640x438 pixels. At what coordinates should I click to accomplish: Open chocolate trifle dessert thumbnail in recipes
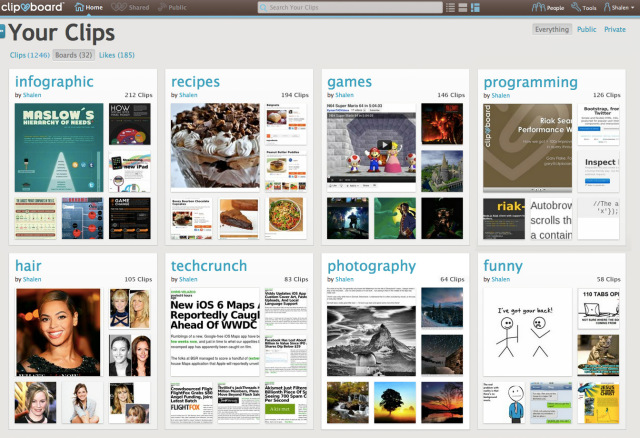215,145
